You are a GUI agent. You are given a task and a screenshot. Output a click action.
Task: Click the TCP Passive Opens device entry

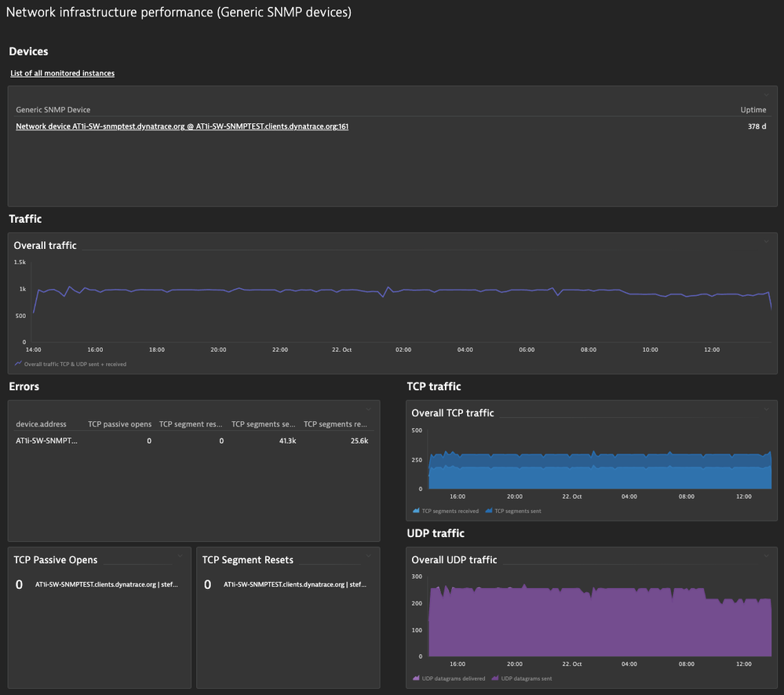pos(108,585)
